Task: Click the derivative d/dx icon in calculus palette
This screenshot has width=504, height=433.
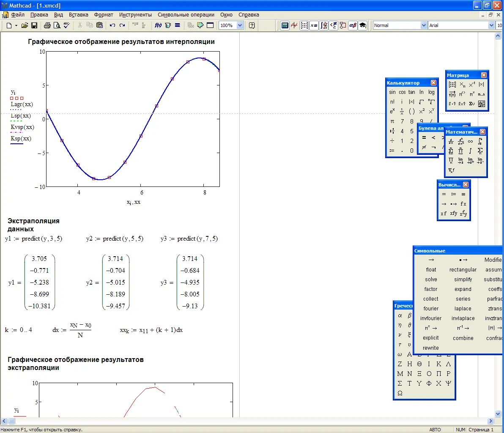Action: [451, 142]
